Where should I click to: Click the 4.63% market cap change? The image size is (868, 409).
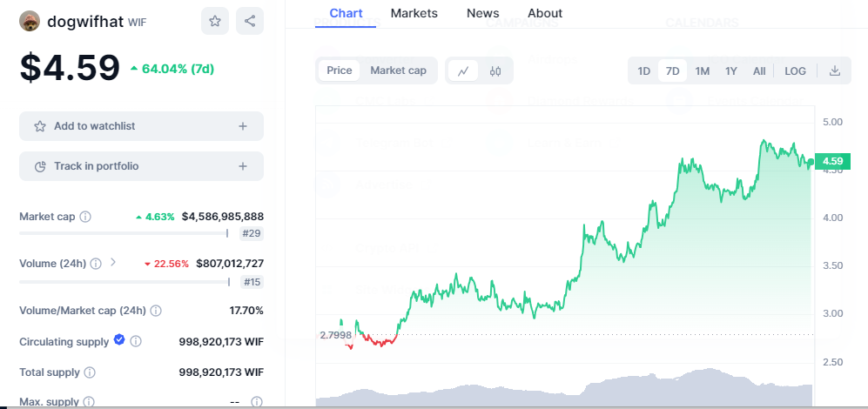click(155, 217)
